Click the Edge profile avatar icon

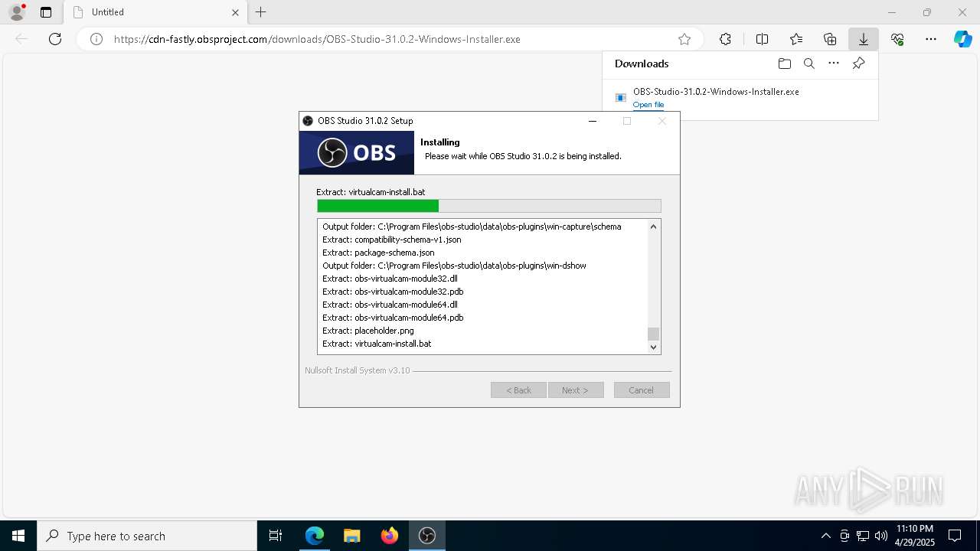(x=16, y=12)
